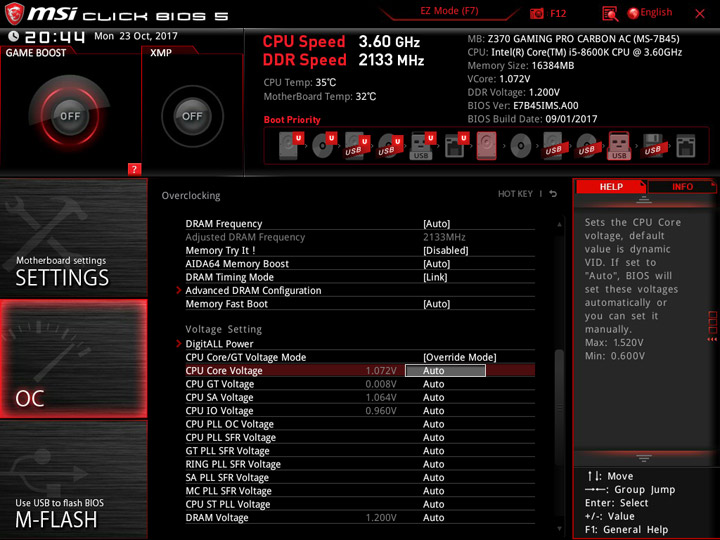Close the BIOS with the red X
Viewport: 720px width, 540px height.
(x=700, y=14)
